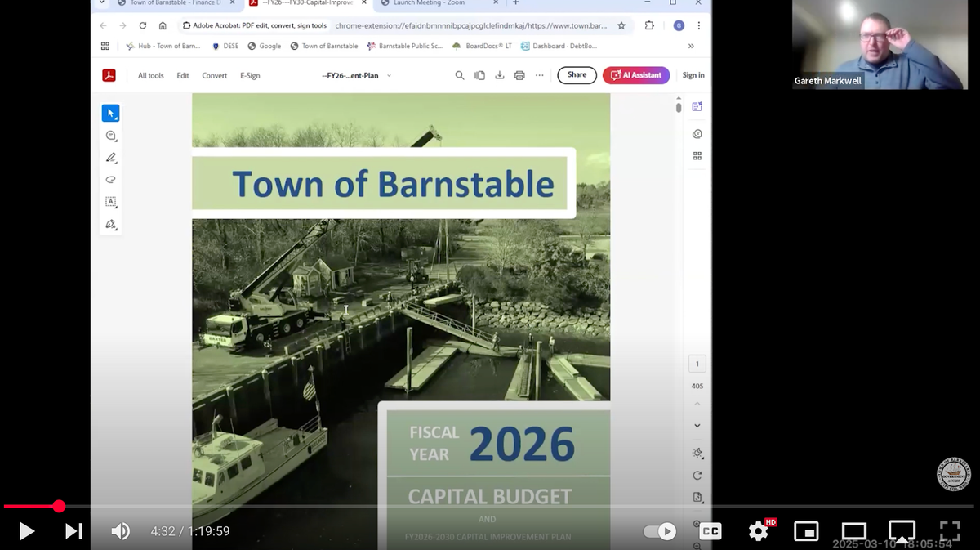
Task: Choose the freehand Draw tool
Action: [111, 179]
